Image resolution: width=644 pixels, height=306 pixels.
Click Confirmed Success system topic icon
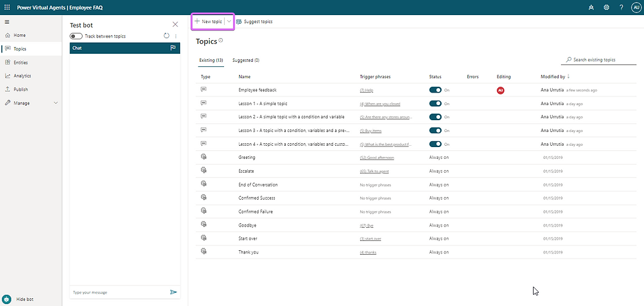point(203,197)
